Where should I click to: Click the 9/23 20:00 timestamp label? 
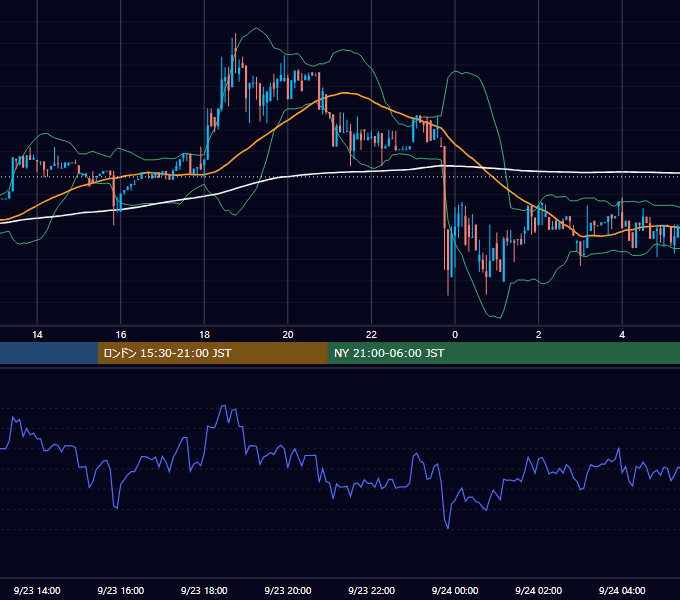(288, 590)
